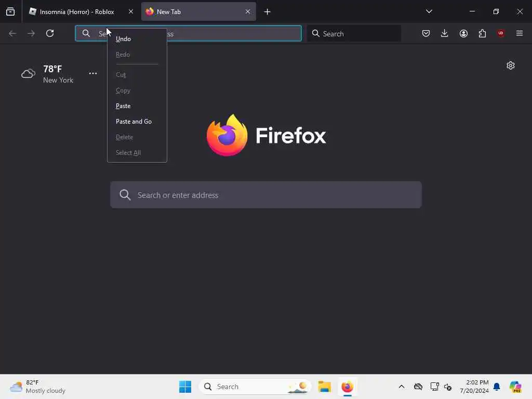Click Firefox icon in taskbar

348,387
